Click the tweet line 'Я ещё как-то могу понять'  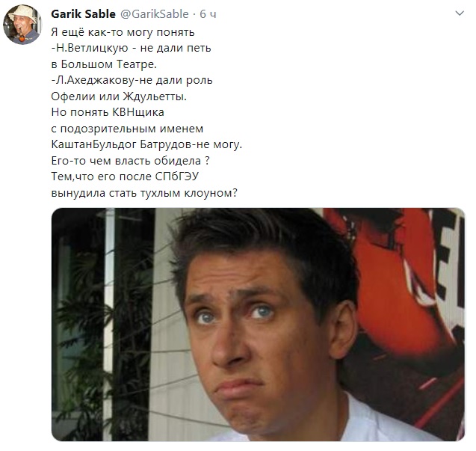tap(123, 32)
